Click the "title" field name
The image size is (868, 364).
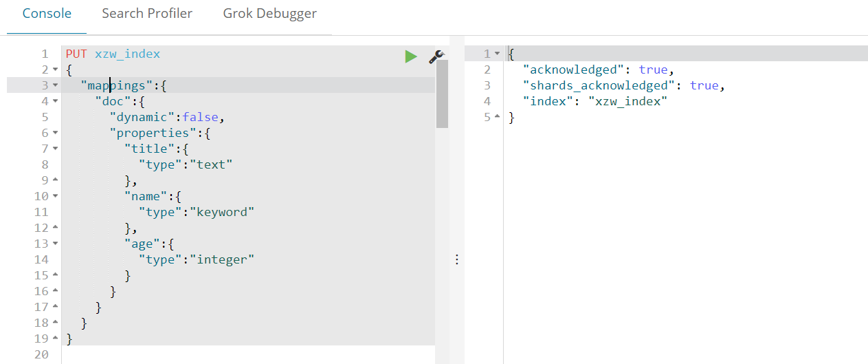pyautogui.click(x=150, y=149)
